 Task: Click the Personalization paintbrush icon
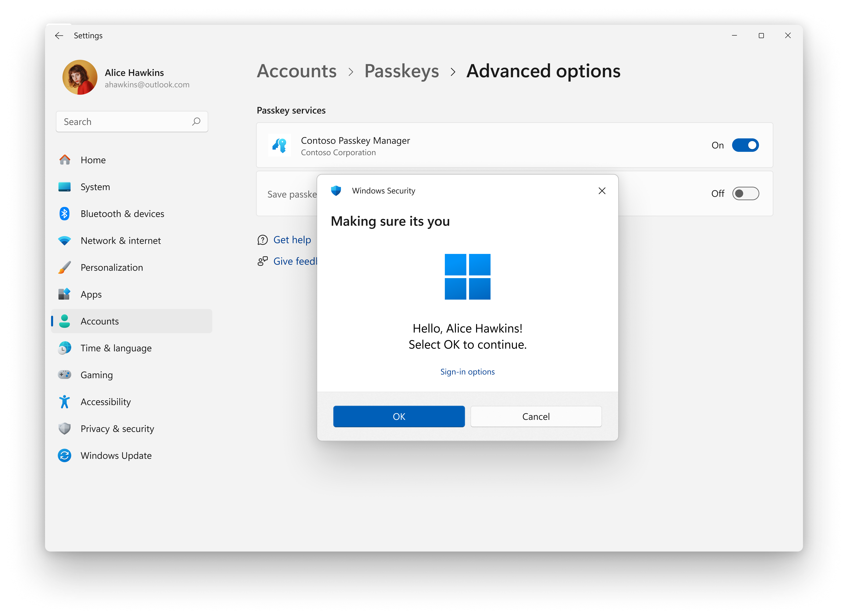65,267
